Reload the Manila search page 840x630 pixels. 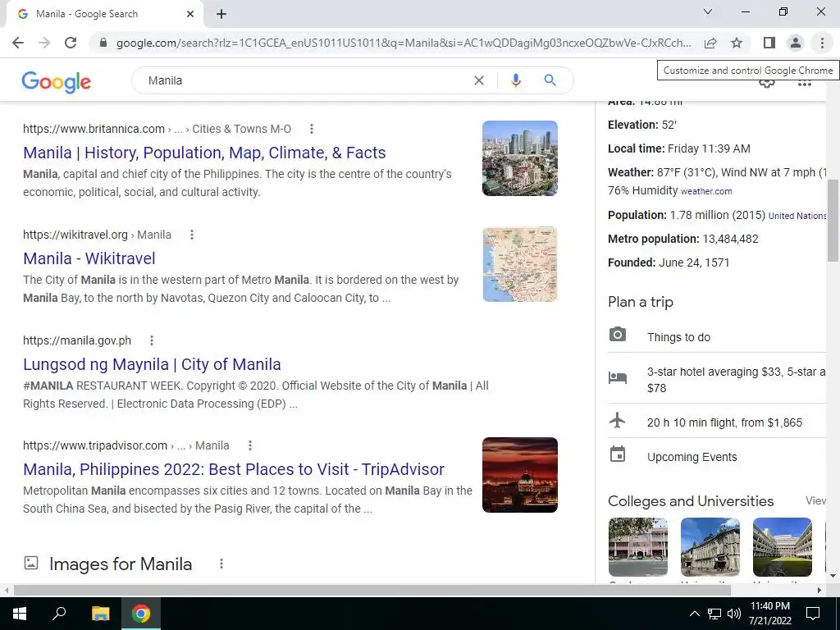[x=71, y=43]
